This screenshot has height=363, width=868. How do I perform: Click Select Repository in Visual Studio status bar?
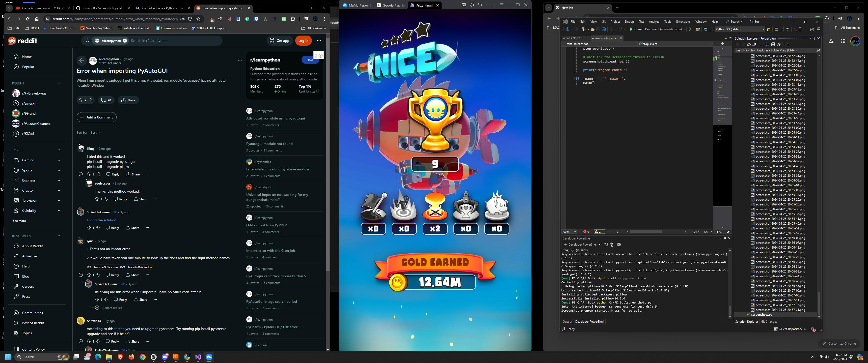point(790,329)
